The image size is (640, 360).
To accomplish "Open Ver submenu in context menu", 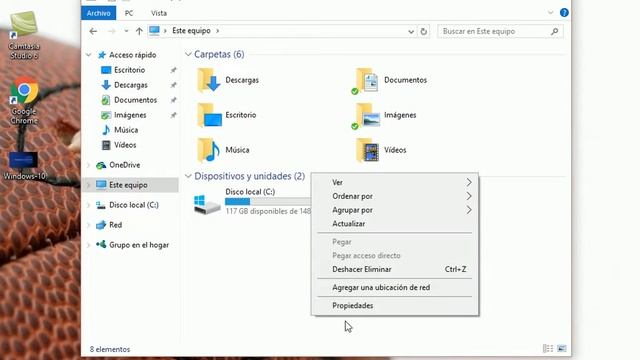I will point(395,182).
